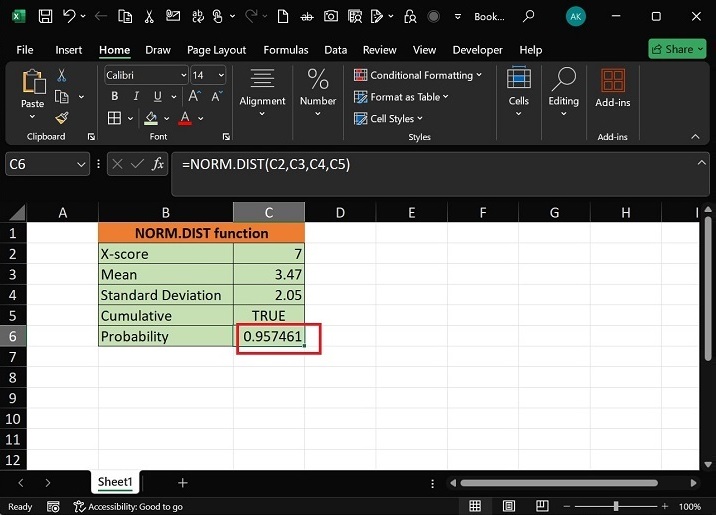This screenshot has width=716, height=515.
Task: Click the Format Painter brush icon
Action: pos(62,118)
